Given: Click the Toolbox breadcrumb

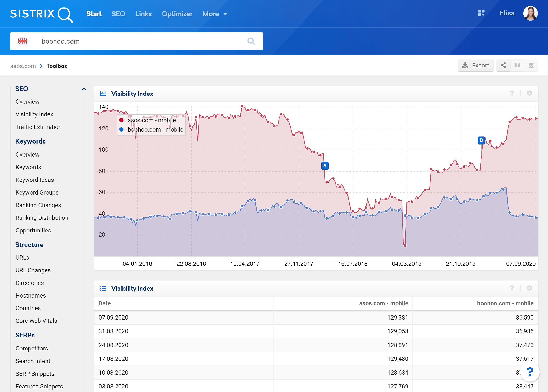Looking at the screenshot, I should [x=57, y=66].
